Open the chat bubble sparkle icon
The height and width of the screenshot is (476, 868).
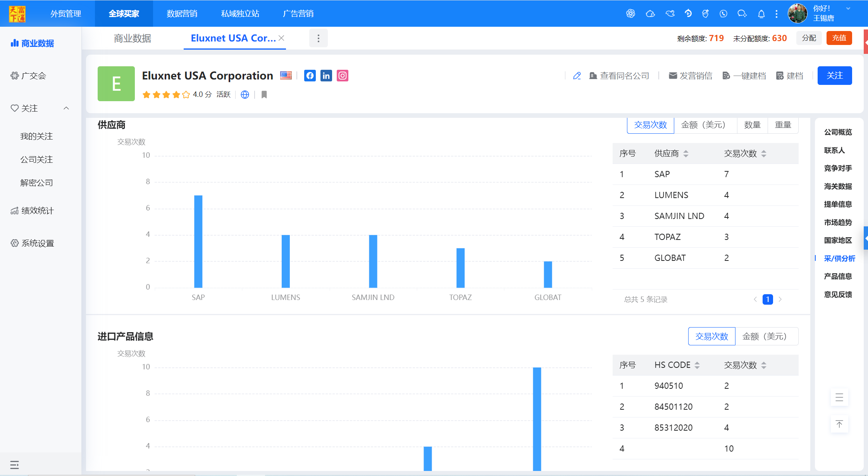(x=742, y=14)
